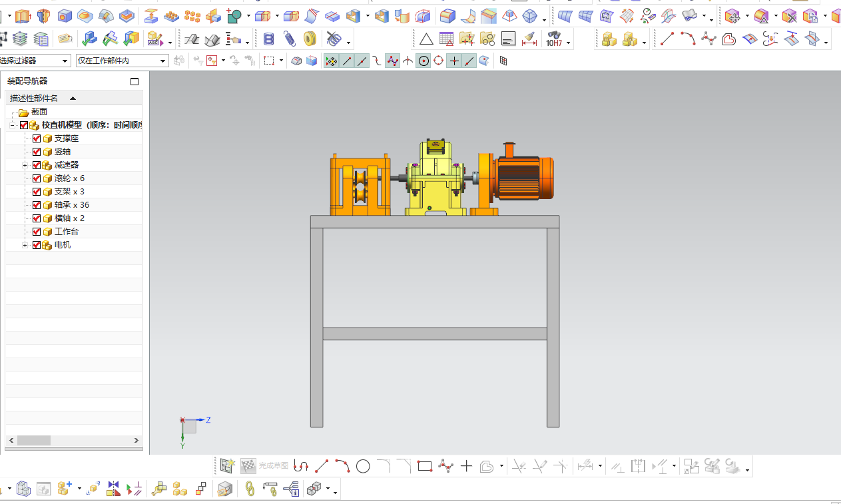
Task: Uncheck the 电机 component checkbox
Action: pyautogui.click(x=37, y=245)
